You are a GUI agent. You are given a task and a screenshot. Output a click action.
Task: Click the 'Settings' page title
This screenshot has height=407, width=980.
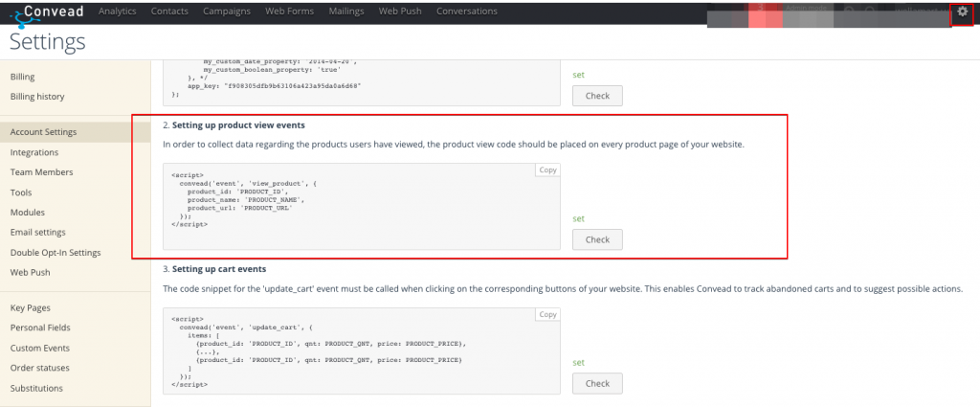coord(48,42)
